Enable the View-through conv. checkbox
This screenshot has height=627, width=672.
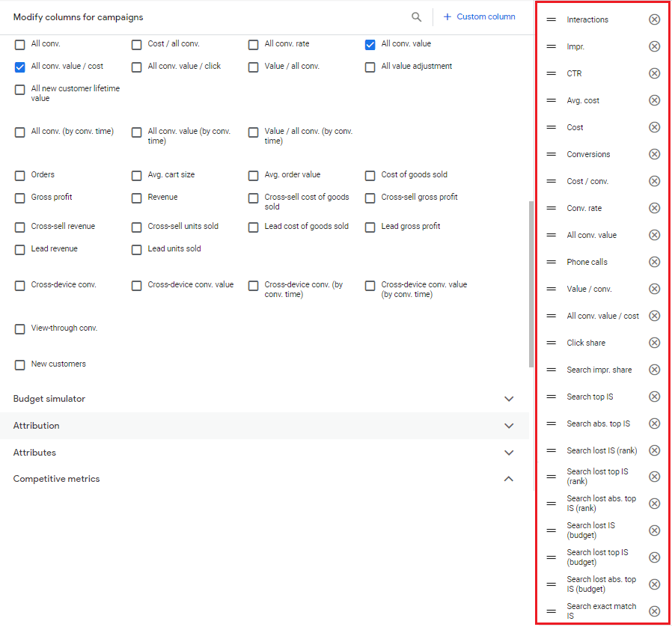point(19,328)
